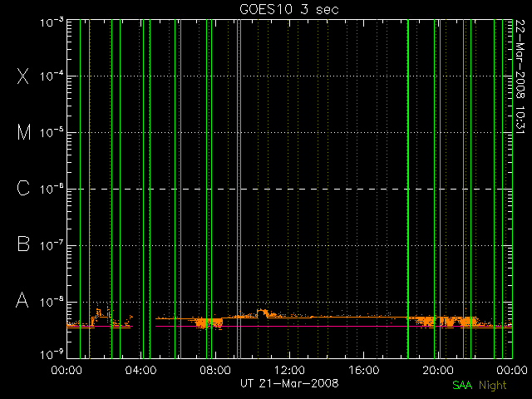Click the 12:00 time axis label
The image size is (532, 399).
[289, 369]
